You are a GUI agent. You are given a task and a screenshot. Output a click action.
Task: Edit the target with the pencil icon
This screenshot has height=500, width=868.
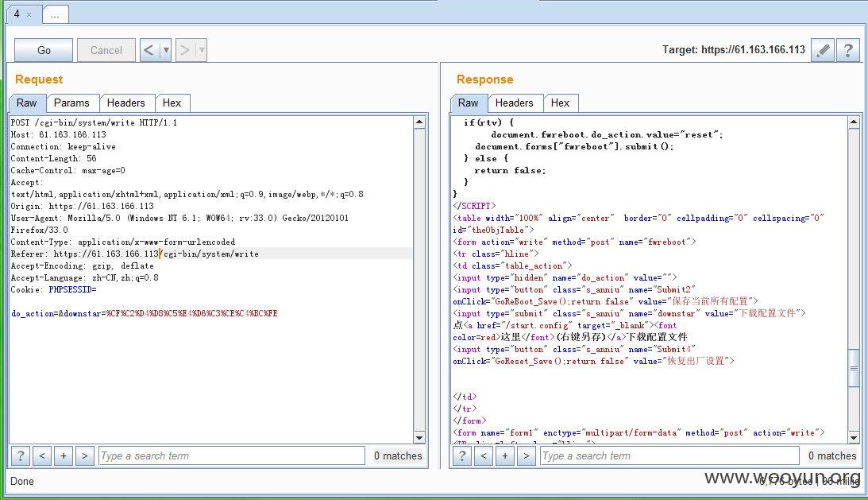tap(823, 50)
